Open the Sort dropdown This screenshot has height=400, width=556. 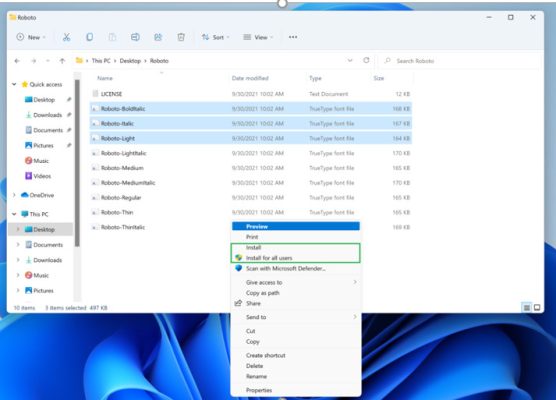tap(216, 37)
